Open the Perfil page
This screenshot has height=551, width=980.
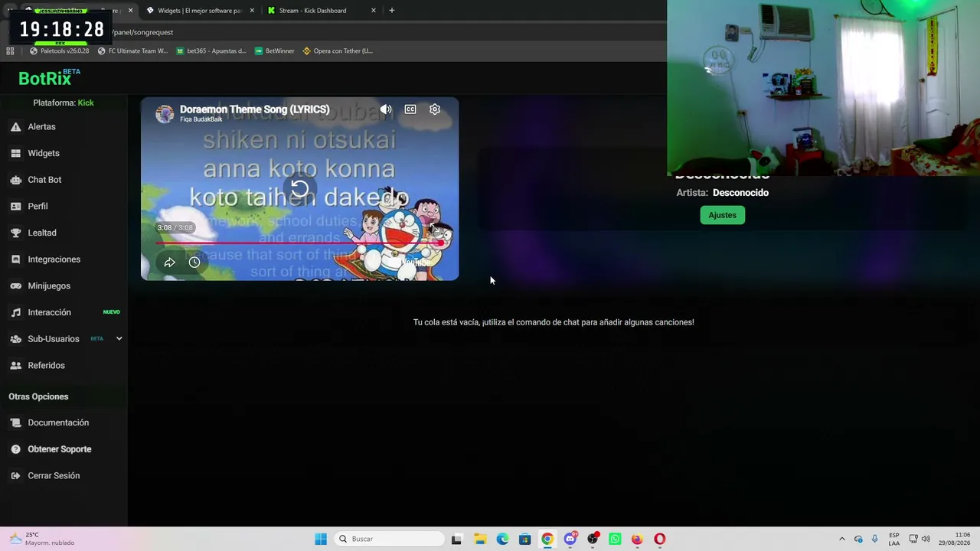[x=38, y=206]
